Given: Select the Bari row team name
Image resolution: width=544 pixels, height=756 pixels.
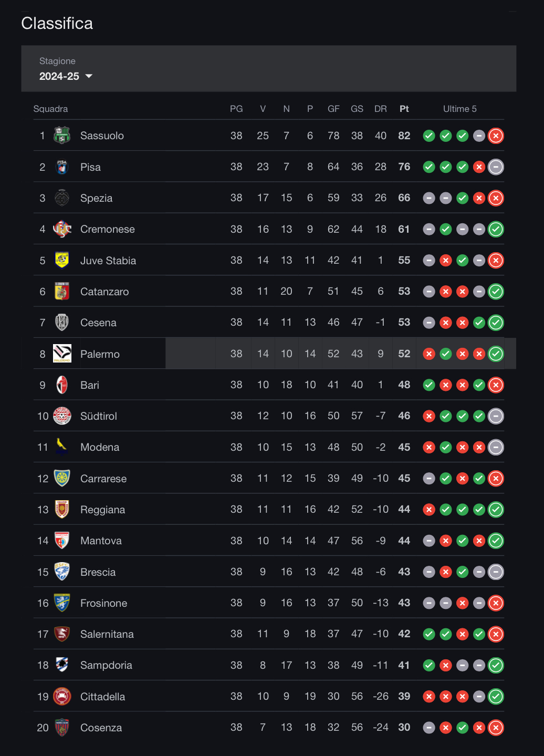Looking at the screenshot, I should click(90, 385).
